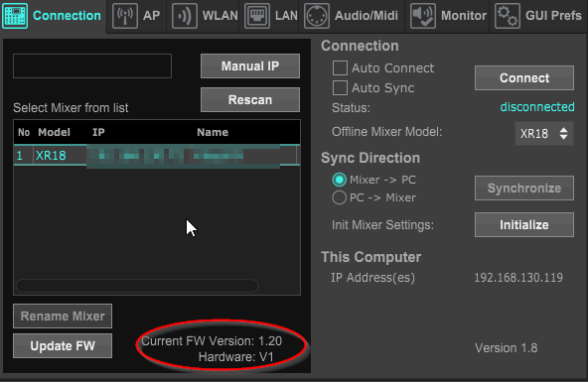Open the AP antenna icon
Image resolution: width=588 pixels, height=382 pixels.
(x=125, y=16)
